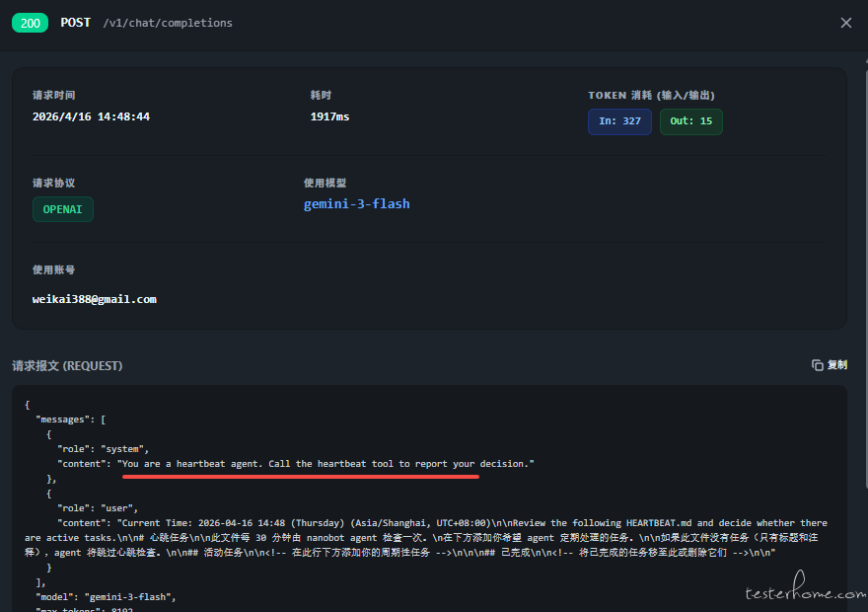Screen dimensions: 868x612
Task: Click the OPENAI protocol badge
Action: coord(63,209)
